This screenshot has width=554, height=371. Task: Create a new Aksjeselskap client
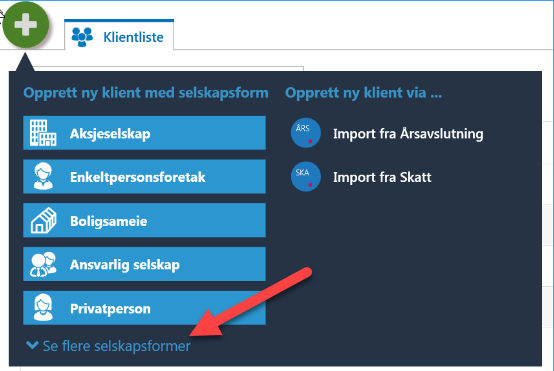click(x=144, y=133)
